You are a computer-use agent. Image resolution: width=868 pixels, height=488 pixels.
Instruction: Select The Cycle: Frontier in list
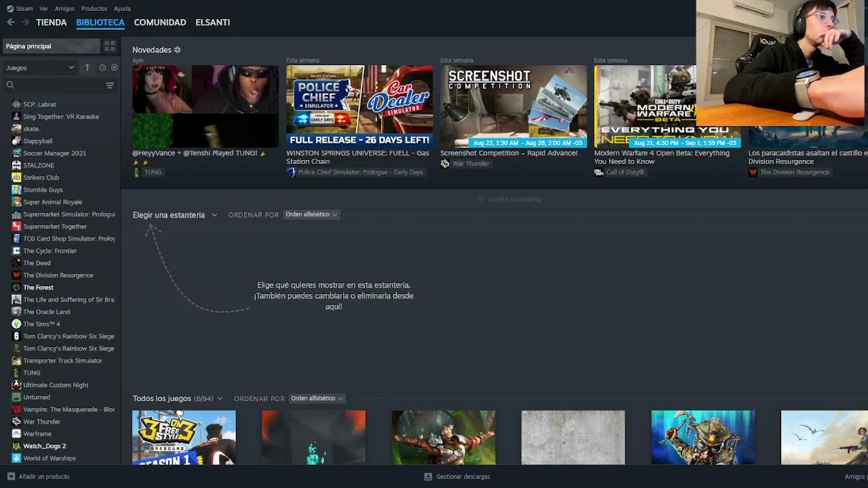(x=50, y=251)
